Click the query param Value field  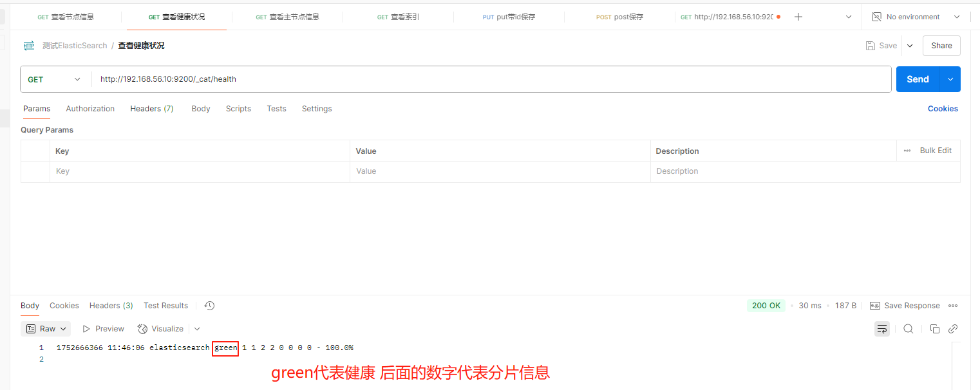click(x=500, y=171)
